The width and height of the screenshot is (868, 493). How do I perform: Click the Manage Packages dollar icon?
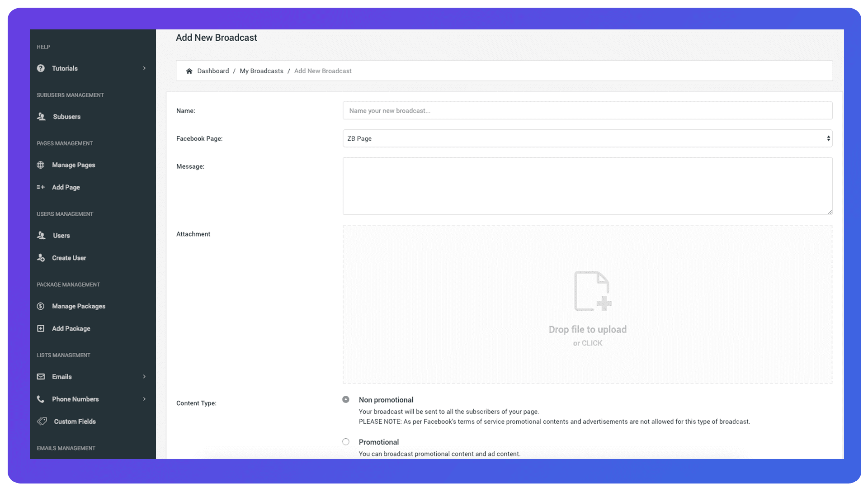pos(41,306)
